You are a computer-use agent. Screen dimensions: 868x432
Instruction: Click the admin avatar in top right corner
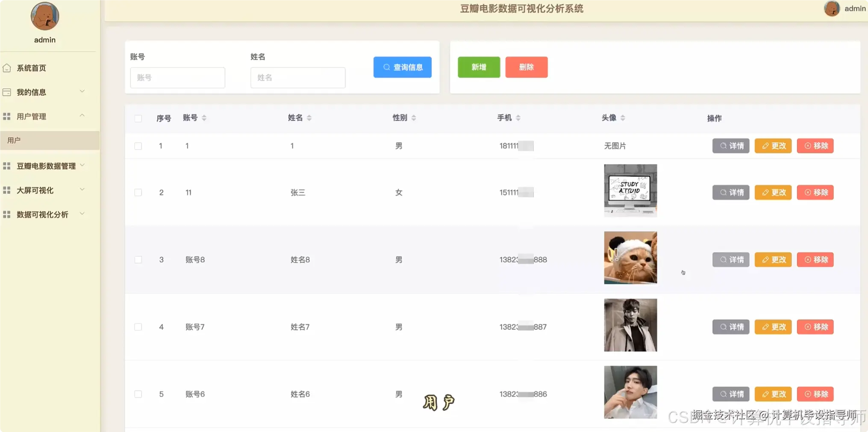[833, 9]
